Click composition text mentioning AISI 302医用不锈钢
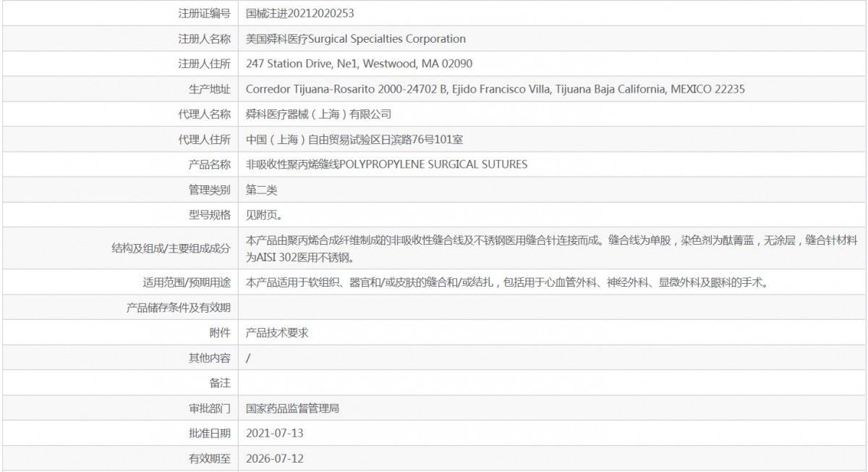This screenshot has height=472, width=868. click(x=552, y=248)
